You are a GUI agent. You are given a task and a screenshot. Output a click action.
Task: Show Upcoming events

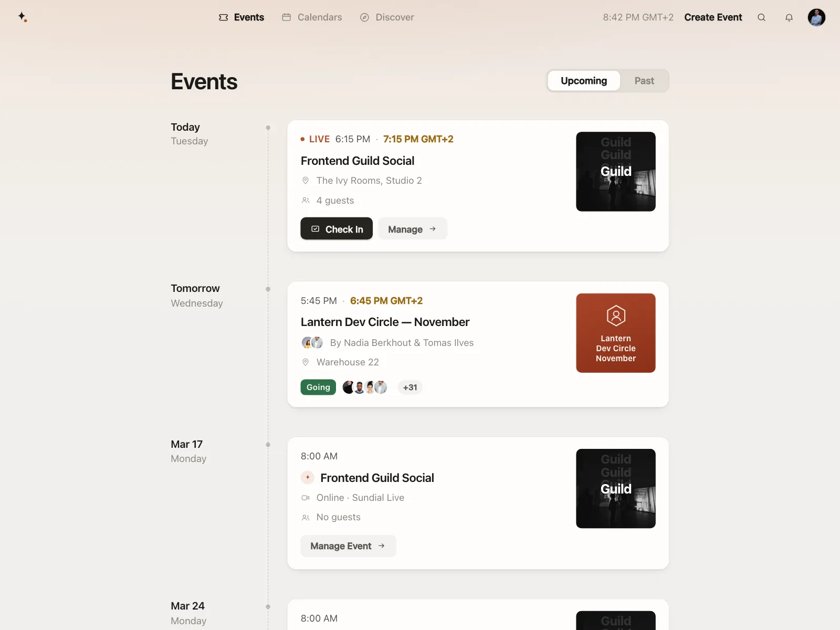[x=584, y=81]
